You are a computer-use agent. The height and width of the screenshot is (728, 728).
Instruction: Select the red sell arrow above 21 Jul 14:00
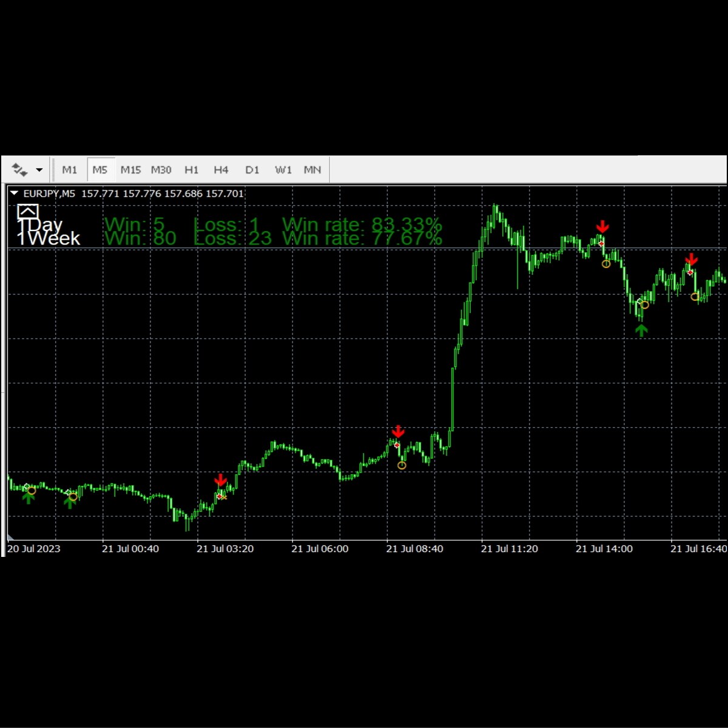(x=602, y=227)
